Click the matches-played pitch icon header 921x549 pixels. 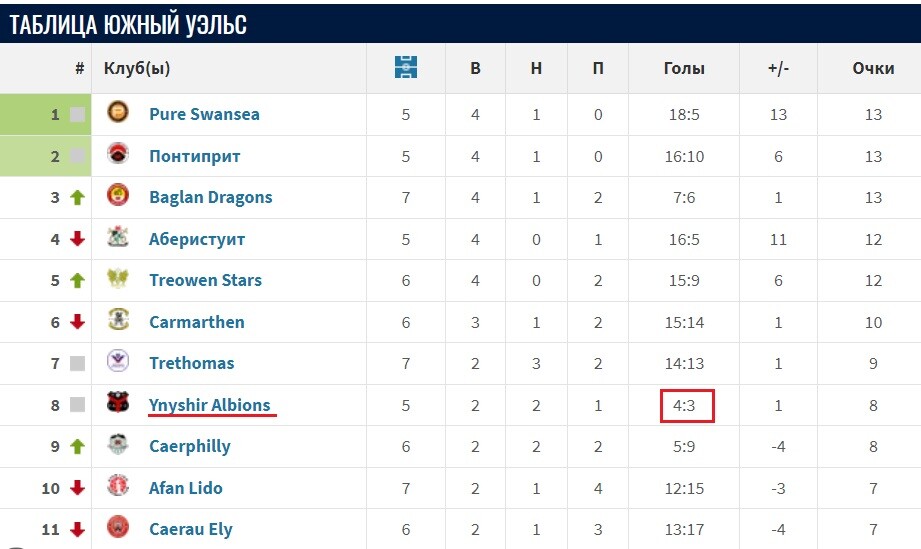tap(406, 67)
